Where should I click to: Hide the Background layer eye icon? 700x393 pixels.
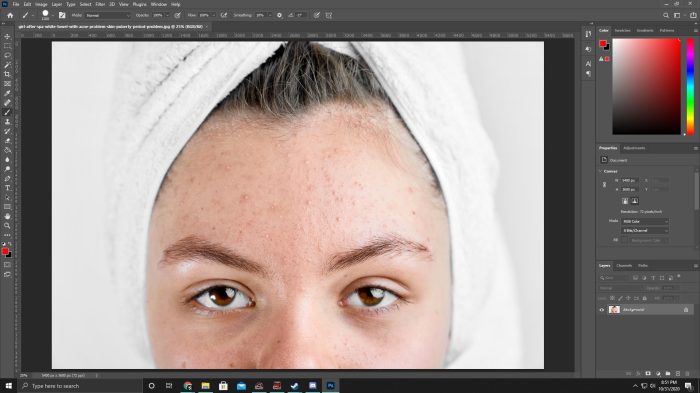click(x=602, y=309)
